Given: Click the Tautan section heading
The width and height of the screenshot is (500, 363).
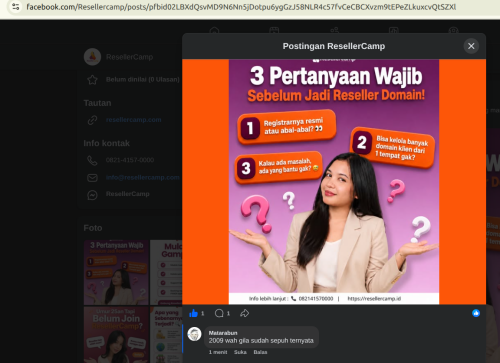Looking at the screenshot, I should click(97, 103).
